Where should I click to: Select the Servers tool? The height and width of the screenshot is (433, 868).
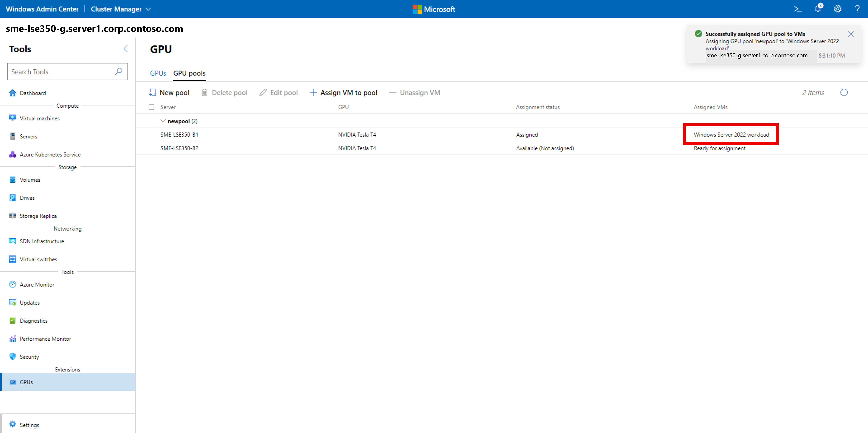point(29,136)
